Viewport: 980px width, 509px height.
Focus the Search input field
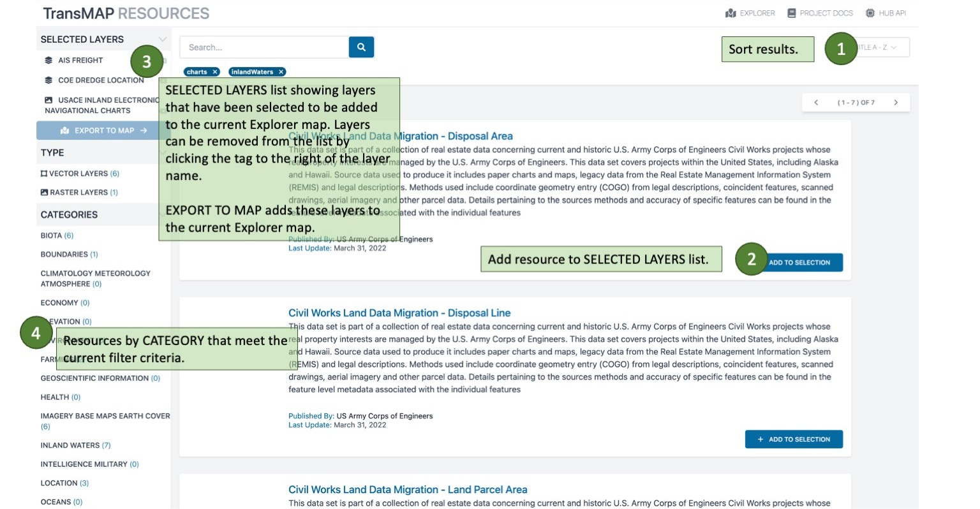[x=264, y=47]
